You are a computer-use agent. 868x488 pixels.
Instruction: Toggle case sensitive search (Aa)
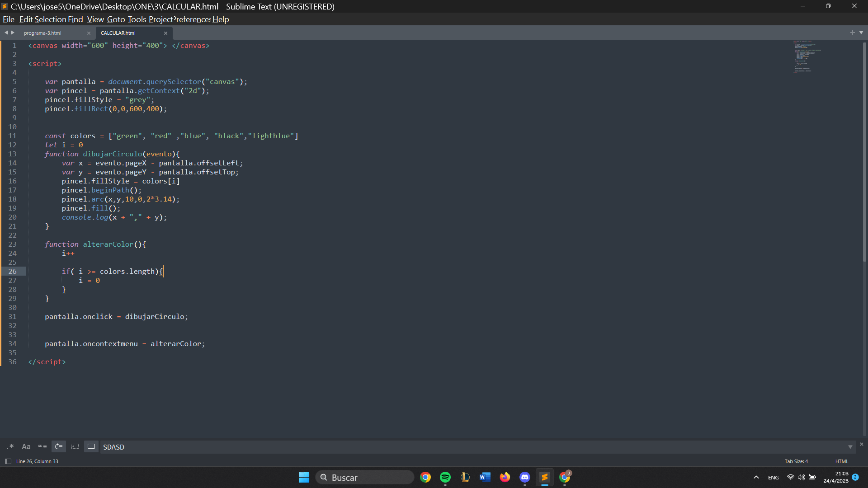click(x=26, y=446)
